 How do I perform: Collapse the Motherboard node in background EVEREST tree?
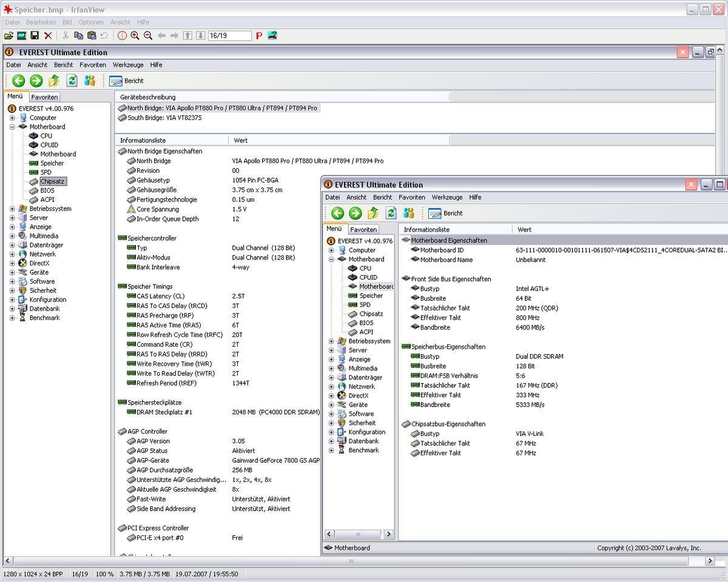point(12,127)
